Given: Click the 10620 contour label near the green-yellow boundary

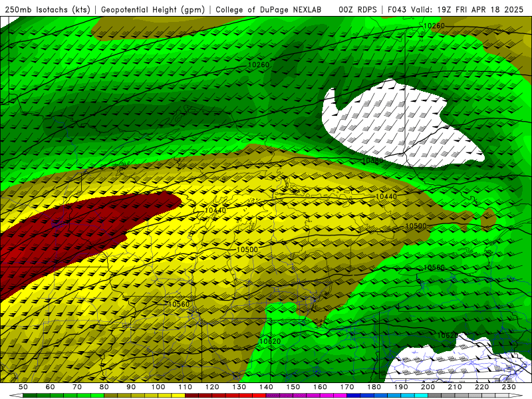Looking at the screenshot, I should [270, 341].
